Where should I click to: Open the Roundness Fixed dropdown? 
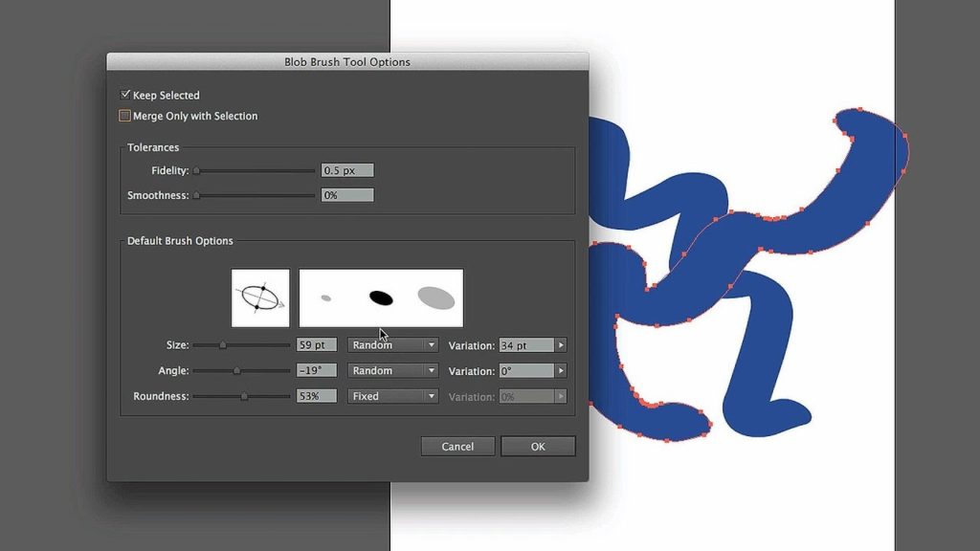[x=392, y=396]
